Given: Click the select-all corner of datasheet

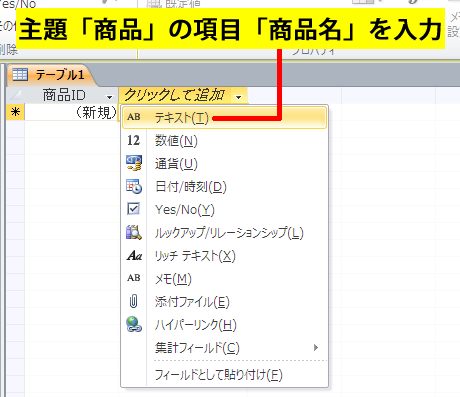Looking at the screenshot, I should tap(15, 95).
